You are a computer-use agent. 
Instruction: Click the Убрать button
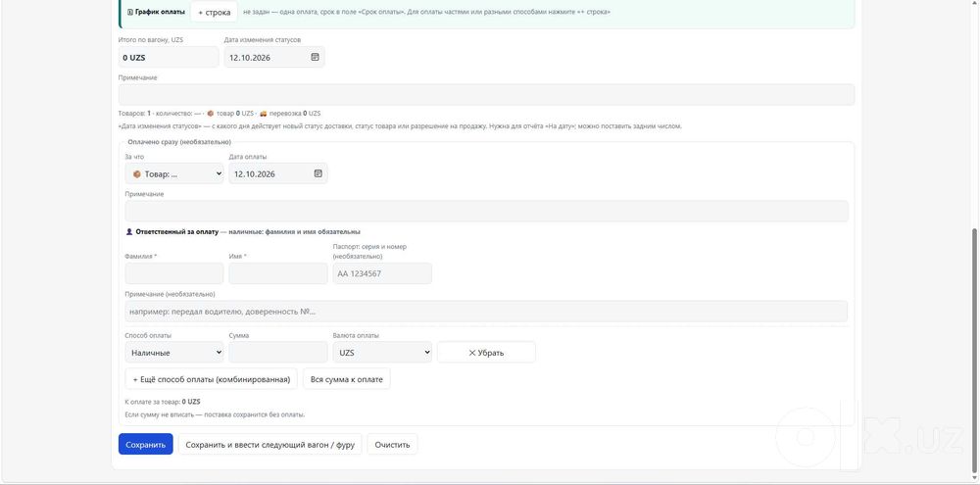[x=486, y=353]
